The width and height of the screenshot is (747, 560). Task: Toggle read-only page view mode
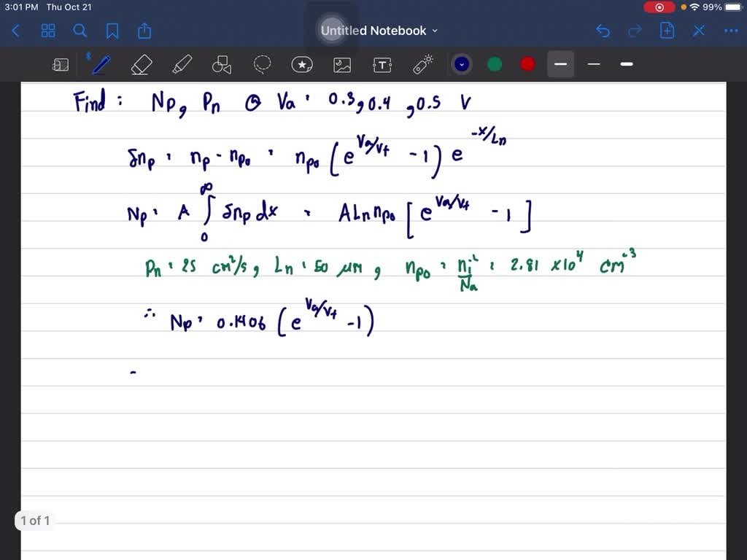coord(61,64)
